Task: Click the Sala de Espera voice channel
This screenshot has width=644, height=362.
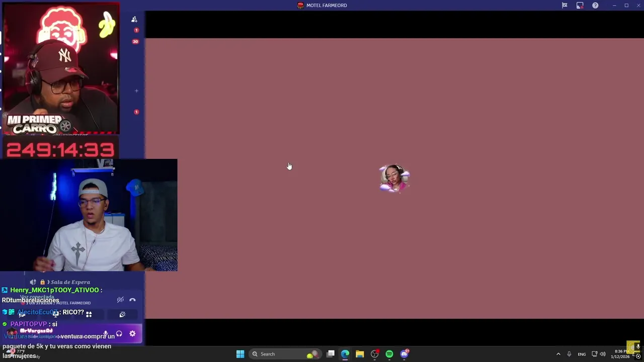Action: (60, 282)
